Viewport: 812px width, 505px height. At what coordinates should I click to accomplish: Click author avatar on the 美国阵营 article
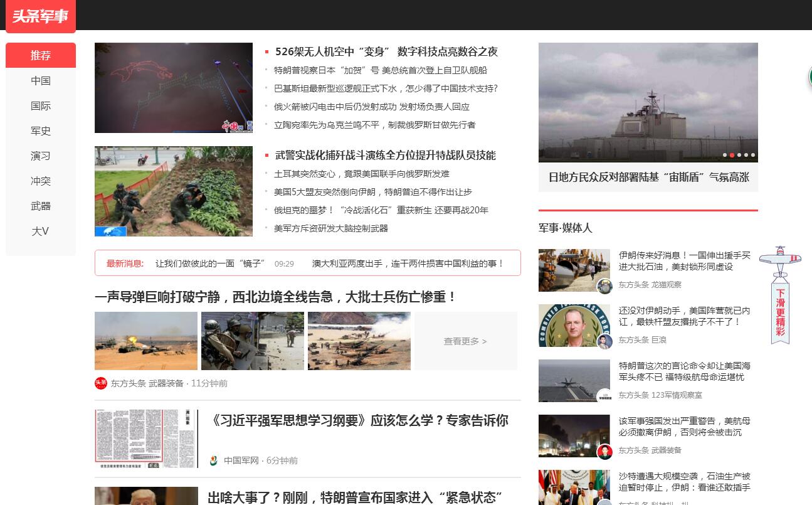click(604, 342)
